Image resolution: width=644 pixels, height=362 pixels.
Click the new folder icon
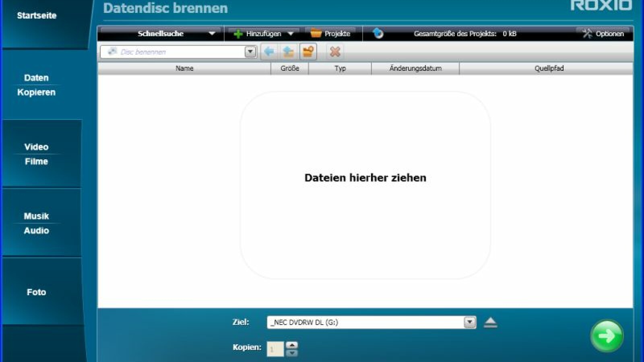(x=308, y=52)
